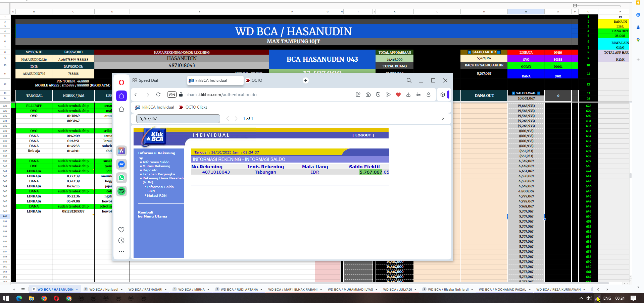Open the all-sheets list menu icon
Viewport: 644px width, 303px height.
tap(23, 289)
